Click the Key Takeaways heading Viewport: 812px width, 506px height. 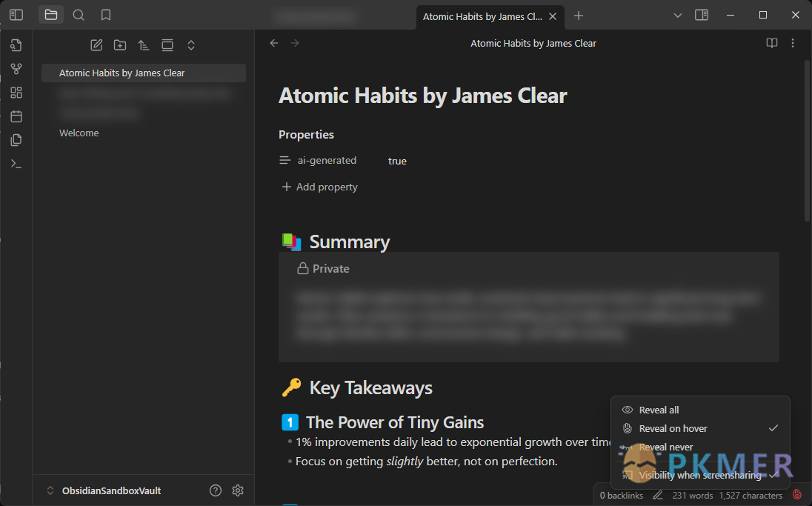tap(370, 388)
